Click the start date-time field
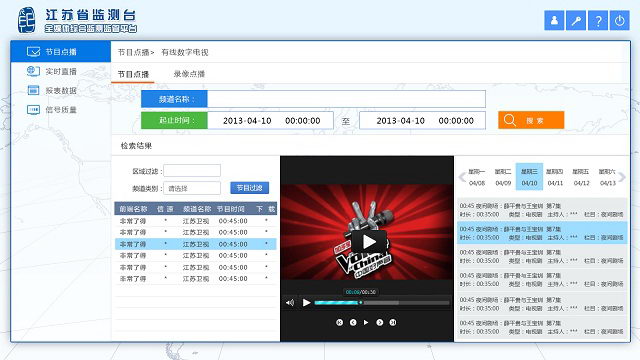 point(271,120)
